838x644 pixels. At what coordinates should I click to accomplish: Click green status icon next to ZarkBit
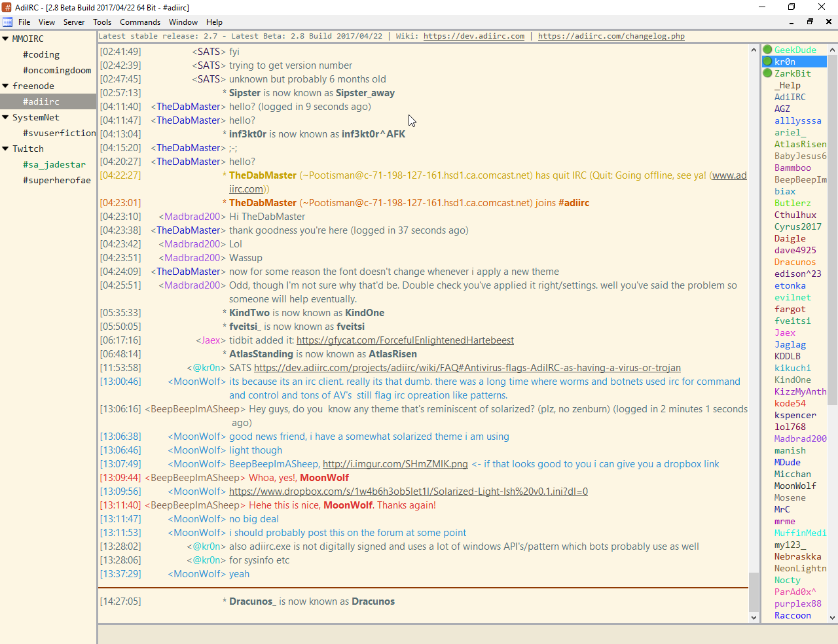[x=767, y=73]
